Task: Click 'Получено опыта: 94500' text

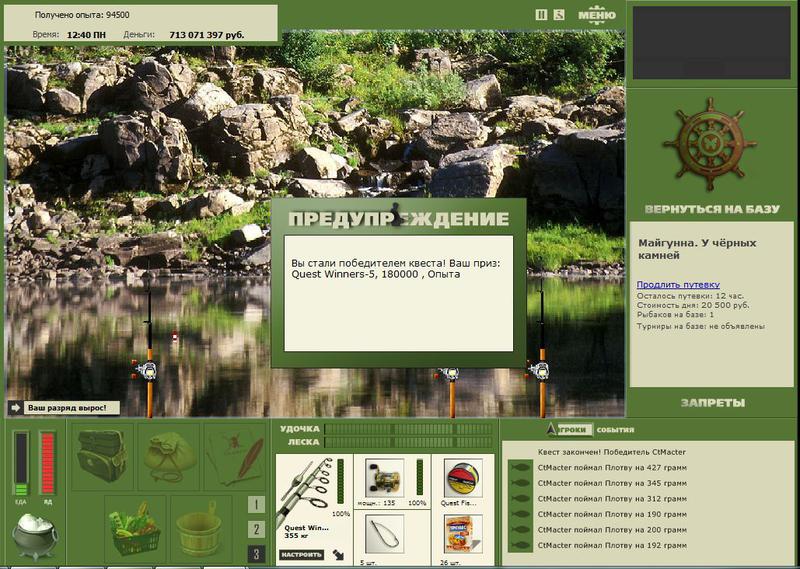Action: (x=82, y=15)
